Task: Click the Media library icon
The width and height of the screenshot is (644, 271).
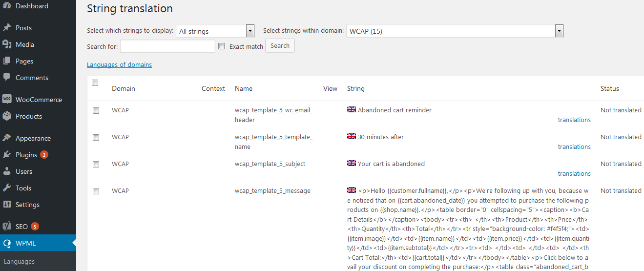Action: (x=7, y=44)
